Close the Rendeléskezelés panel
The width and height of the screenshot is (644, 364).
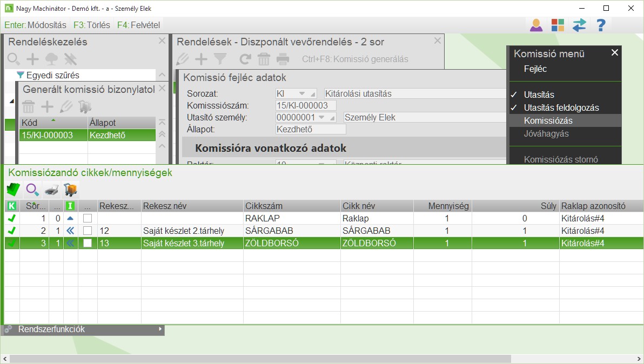162,41
